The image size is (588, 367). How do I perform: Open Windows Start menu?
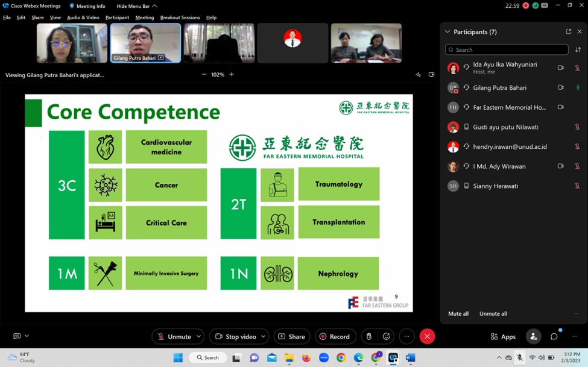pyautogui.click(x=178, y=357)
